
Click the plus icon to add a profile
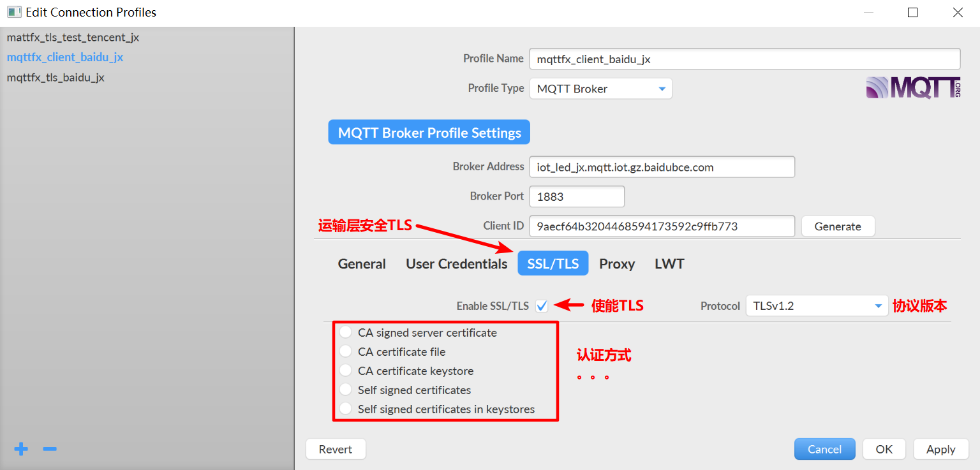tap(21, 449)
